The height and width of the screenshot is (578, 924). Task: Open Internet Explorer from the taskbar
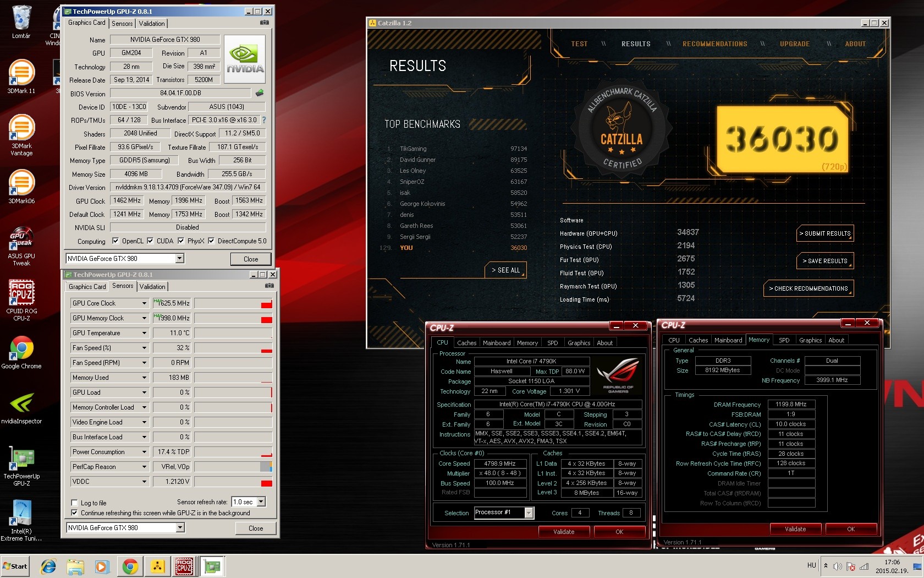pyautogui.click(x=48, y=566)
